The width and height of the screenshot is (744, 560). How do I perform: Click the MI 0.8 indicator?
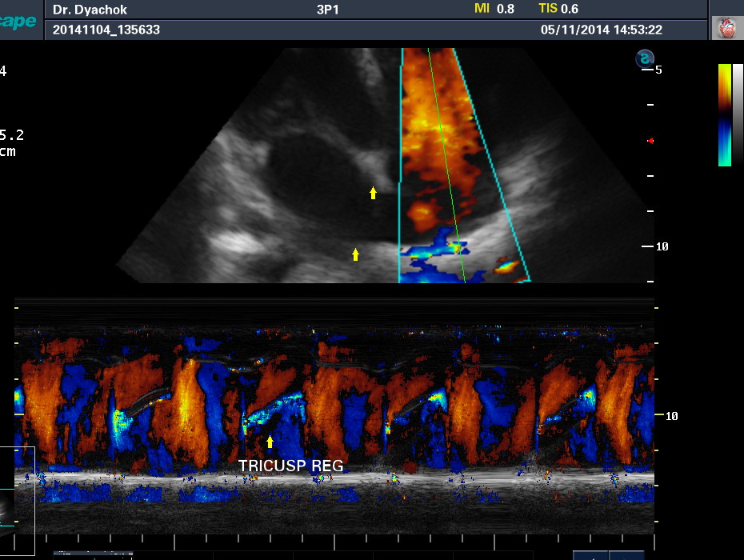[494, 9]
